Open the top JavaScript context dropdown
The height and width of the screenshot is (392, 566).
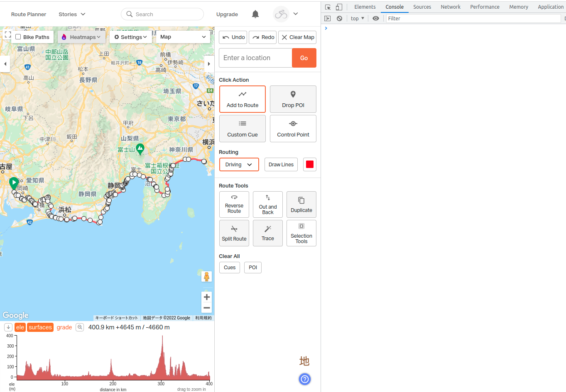358,19
